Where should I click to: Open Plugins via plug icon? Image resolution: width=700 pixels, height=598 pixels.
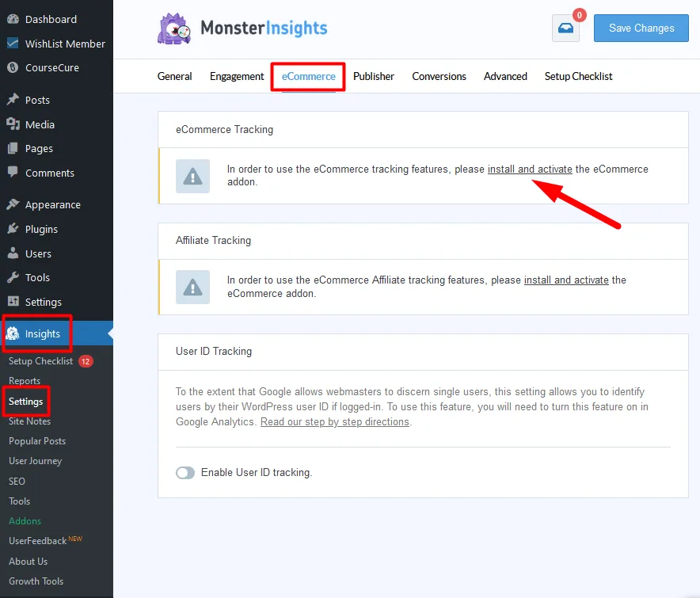coord(13,229)
